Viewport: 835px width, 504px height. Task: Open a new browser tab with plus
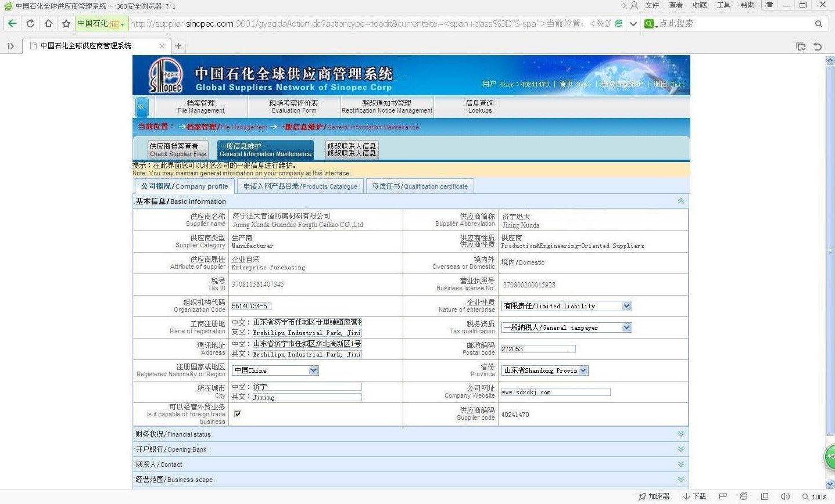point(178,46)
